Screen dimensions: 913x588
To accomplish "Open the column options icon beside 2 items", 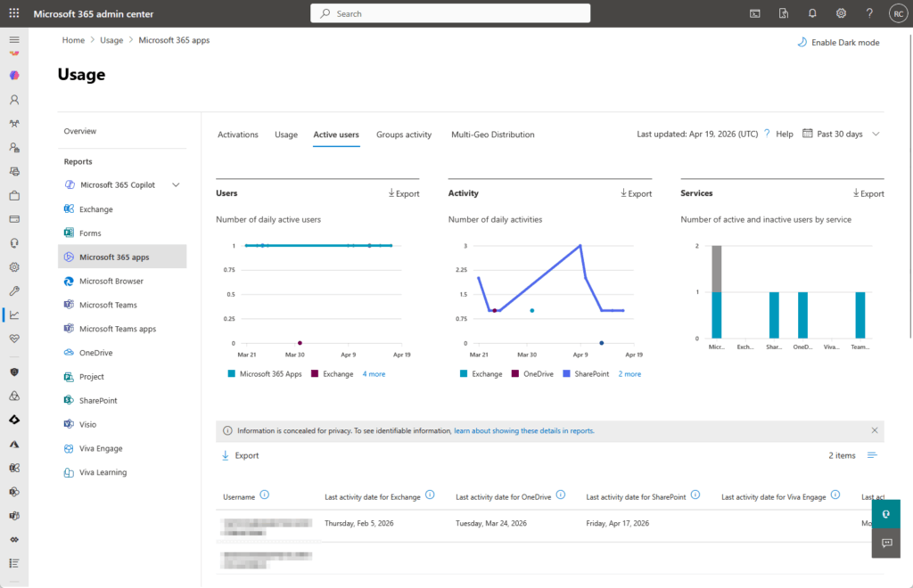I will (x=872, y=455).
